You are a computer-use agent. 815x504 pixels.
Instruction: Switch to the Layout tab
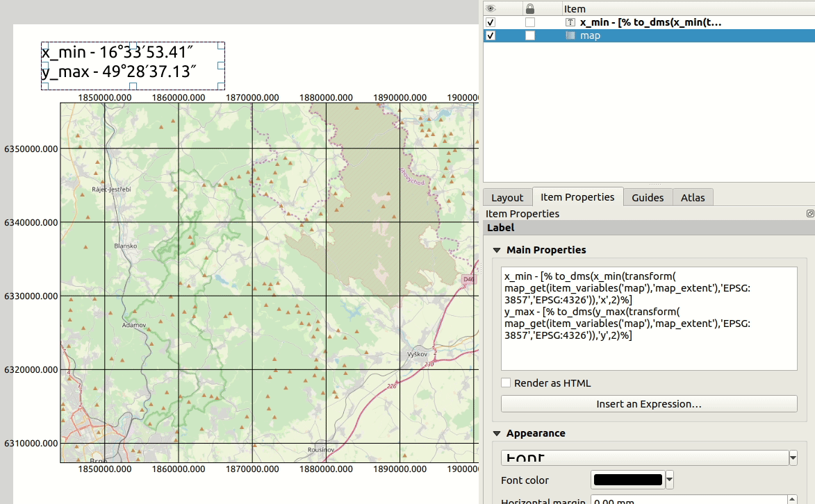point(507,197)
